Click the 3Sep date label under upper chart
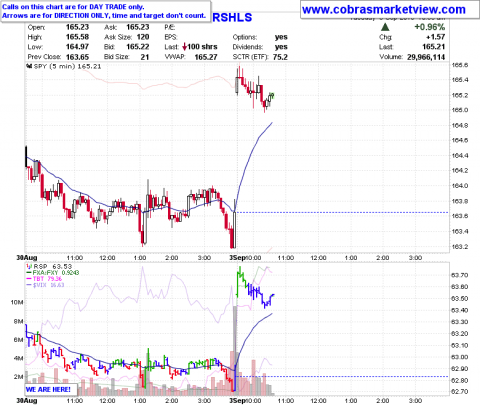This screenshot has width=480, height=406. tap(237, 258)
